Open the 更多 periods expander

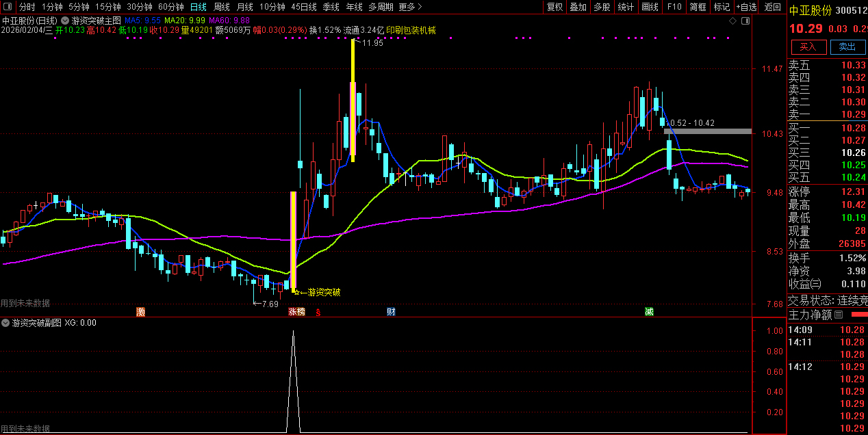click(409, 7)
